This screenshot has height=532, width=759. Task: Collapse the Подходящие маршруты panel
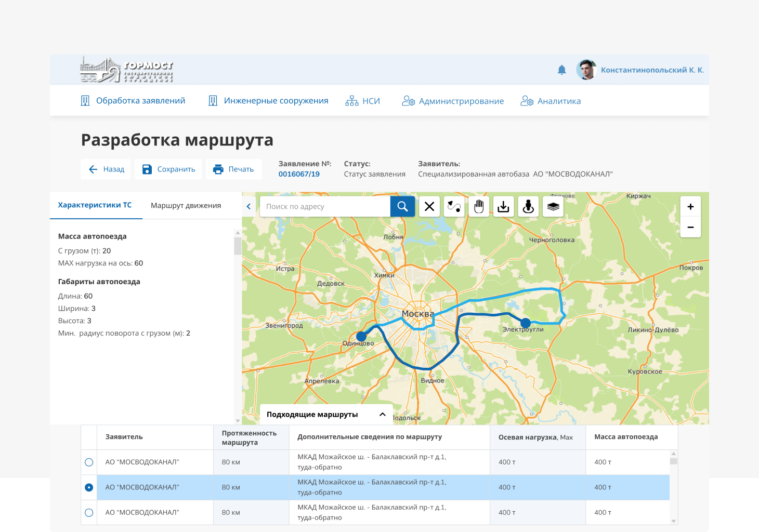382,414
